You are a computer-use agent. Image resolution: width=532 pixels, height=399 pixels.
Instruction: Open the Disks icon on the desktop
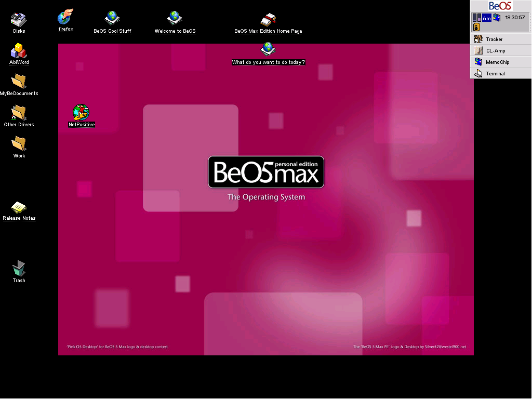pos(19,20)
